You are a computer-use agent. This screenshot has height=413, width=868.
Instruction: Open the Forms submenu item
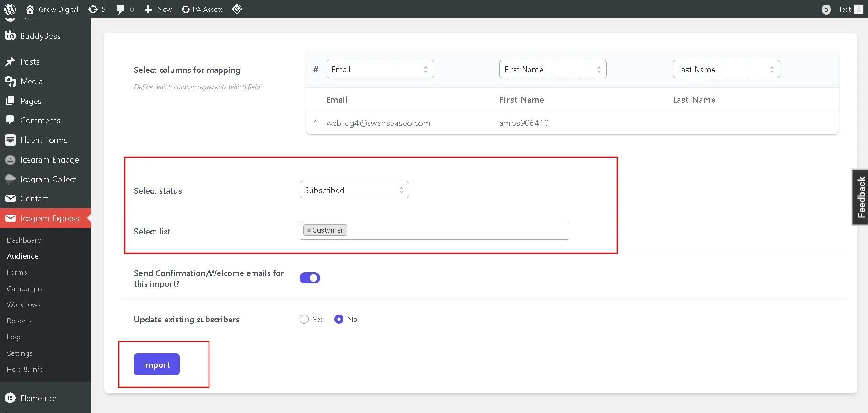point(17,272)
